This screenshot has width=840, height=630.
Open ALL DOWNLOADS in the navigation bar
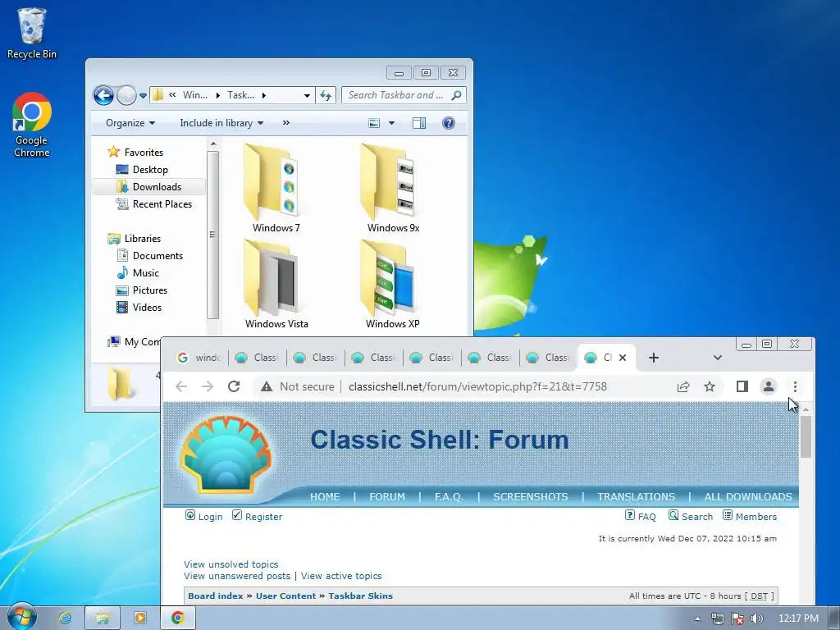pyautogui.click(x=748, y=496)
